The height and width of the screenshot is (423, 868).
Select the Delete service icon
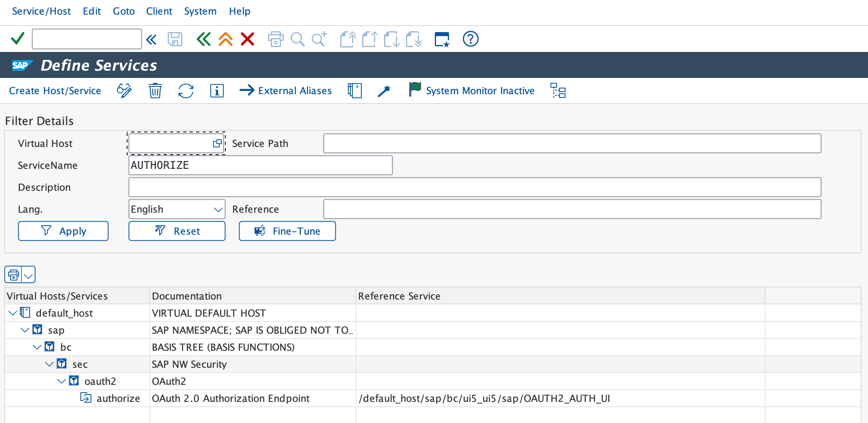click(155, 91)
